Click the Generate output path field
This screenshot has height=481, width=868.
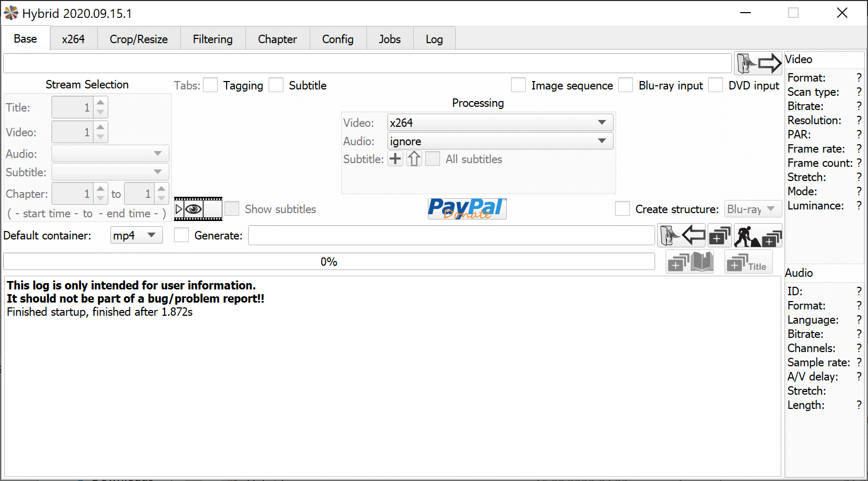click(451, 235)
